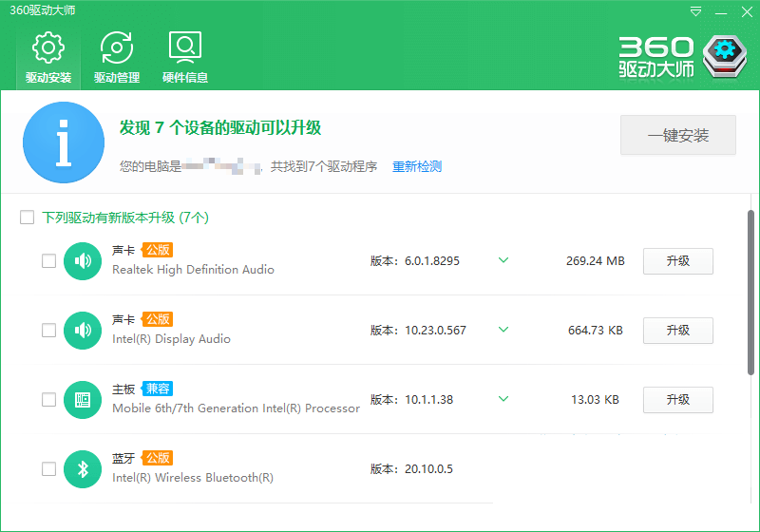The image size is (760, 532).
Task: Open version dropdown for 主板 driver 10.1.1.38
Action: (x=503, y=399)
